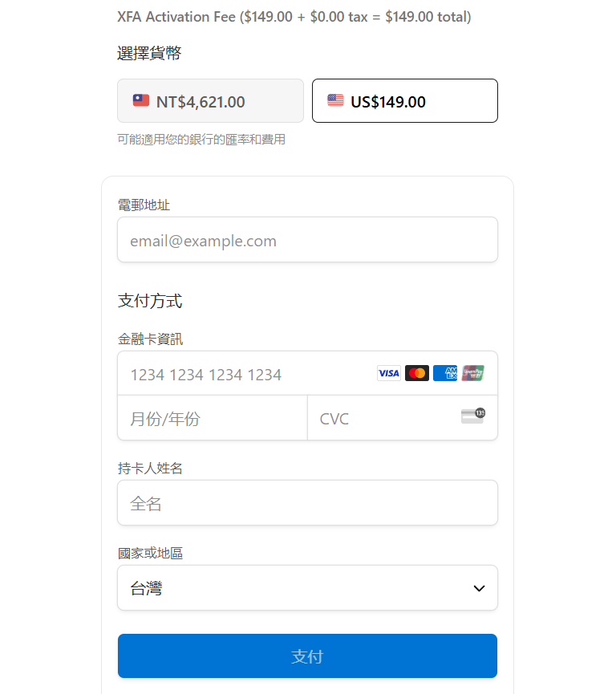Click the CVC card hint icon

click(x=473, y=416)
